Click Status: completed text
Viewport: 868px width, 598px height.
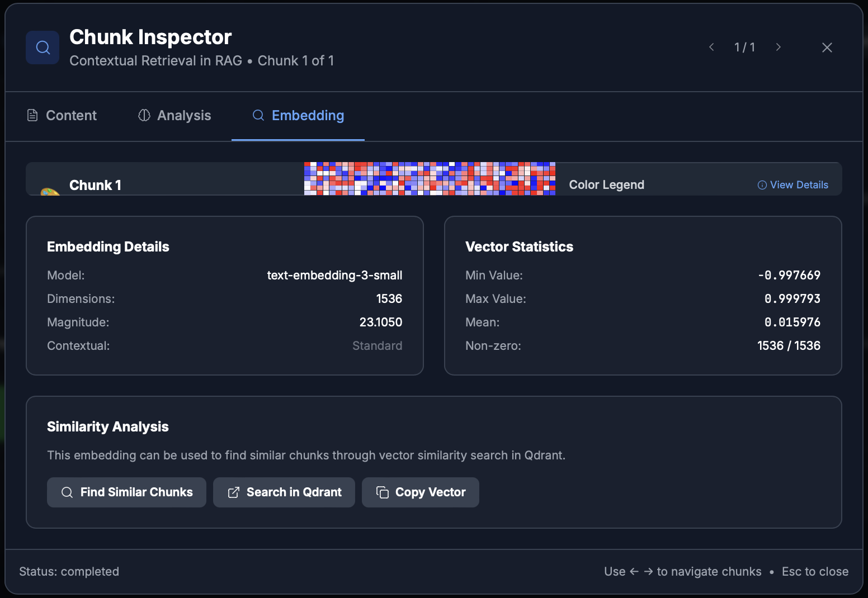tap(69, 571)
